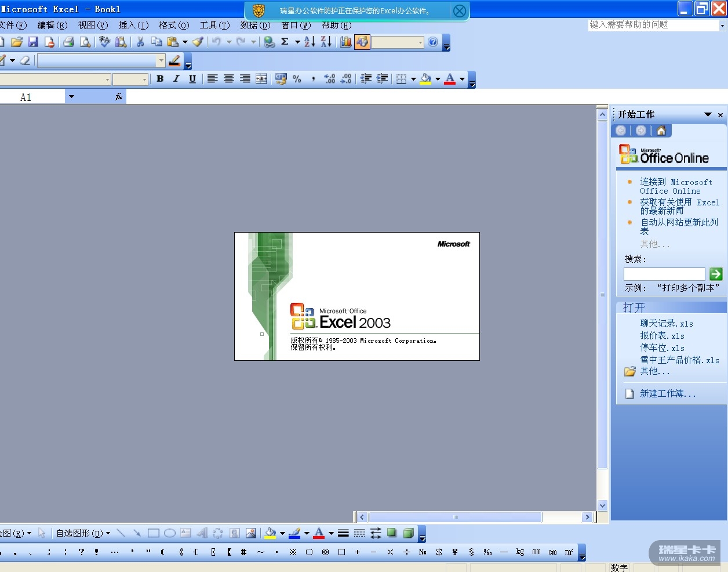Open the Chart Wizard tool
728x572 pixels.
(x=346, y=42)
